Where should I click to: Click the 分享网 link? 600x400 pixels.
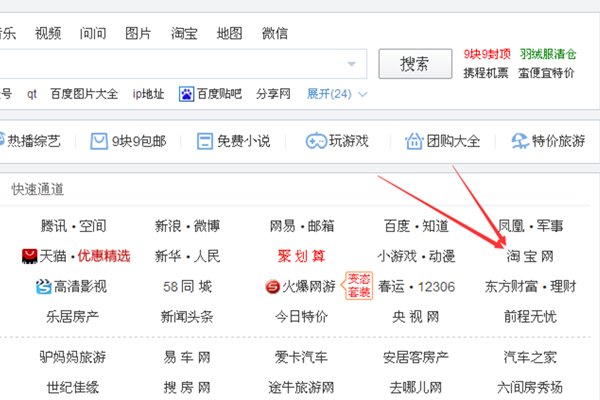point(273,94)
